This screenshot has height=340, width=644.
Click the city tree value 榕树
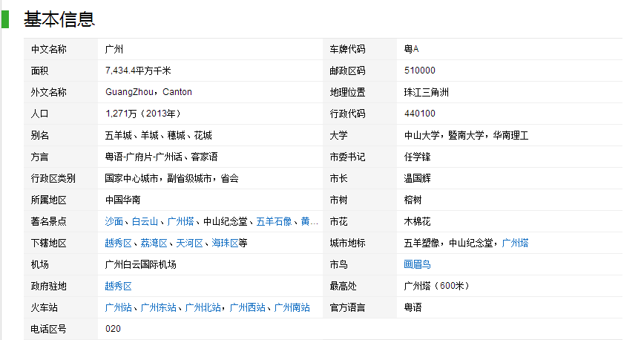(x=413, y=200)
